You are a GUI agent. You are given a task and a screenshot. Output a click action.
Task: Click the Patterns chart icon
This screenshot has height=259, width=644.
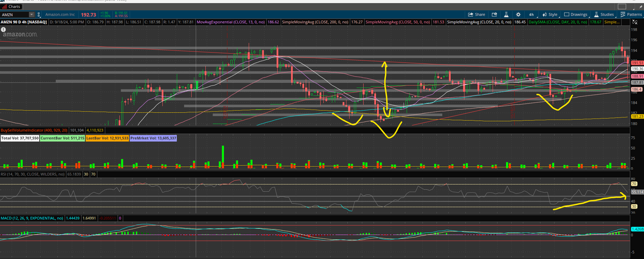point(623,14)
